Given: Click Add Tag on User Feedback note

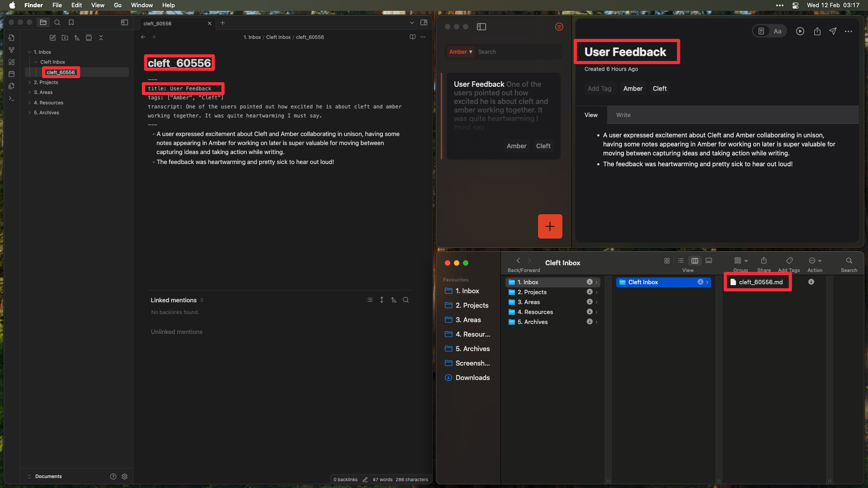Looking at the screenshot, I should pyautogui.click(x=599, y=89).
